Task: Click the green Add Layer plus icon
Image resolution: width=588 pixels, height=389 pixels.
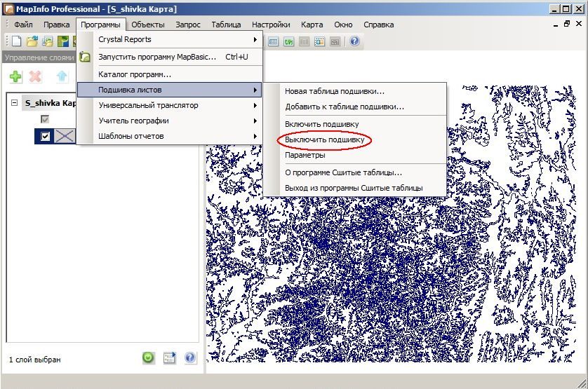Action: coord(15,76)
